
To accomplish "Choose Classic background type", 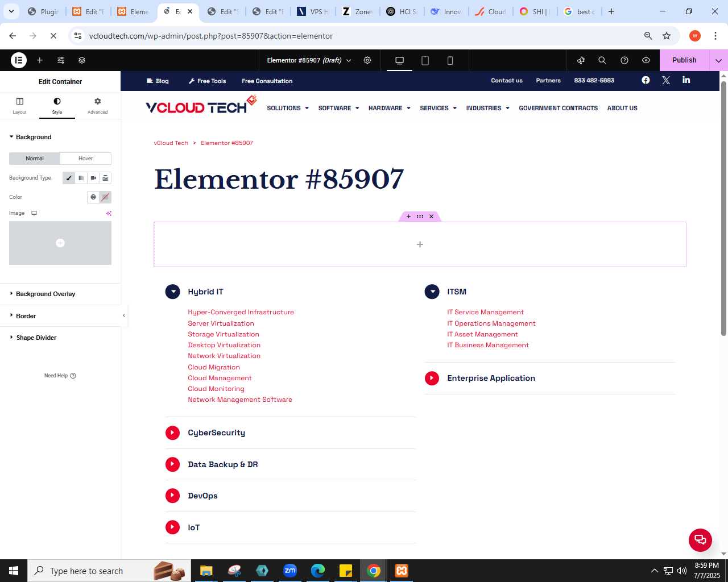I will coord(69,178).
